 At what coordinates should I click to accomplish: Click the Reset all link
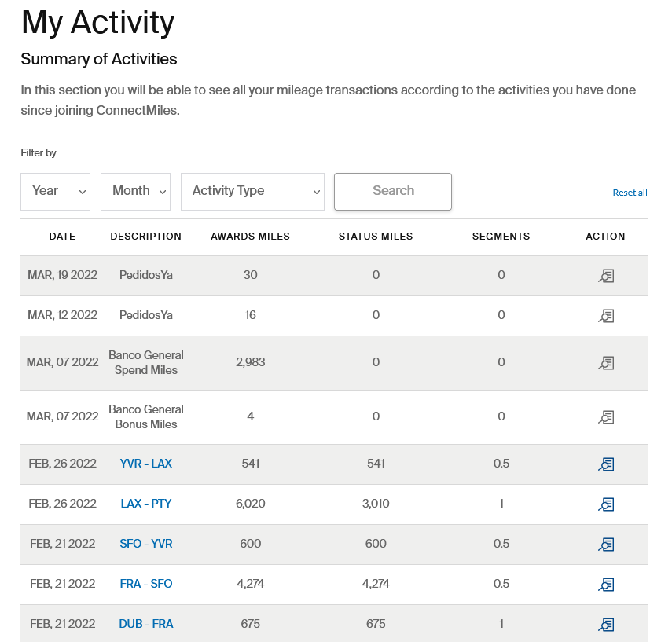tap(630, 192)
